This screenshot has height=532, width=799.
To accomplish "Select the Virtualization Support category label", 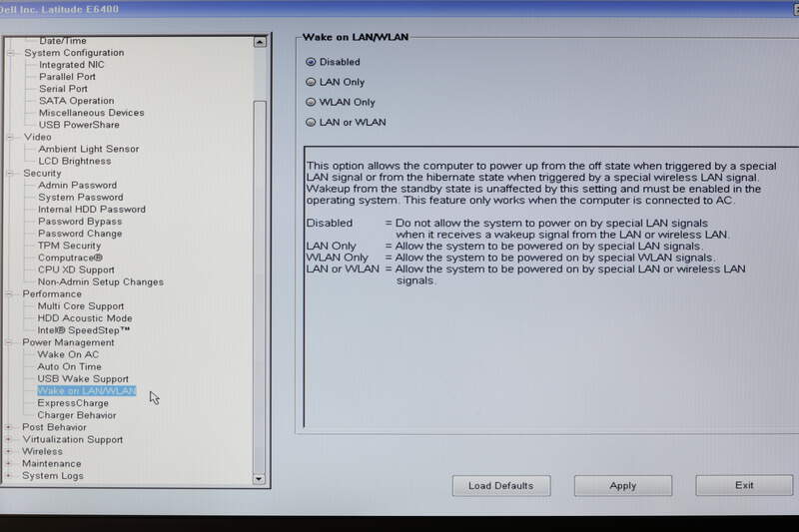I will [72, 439].
